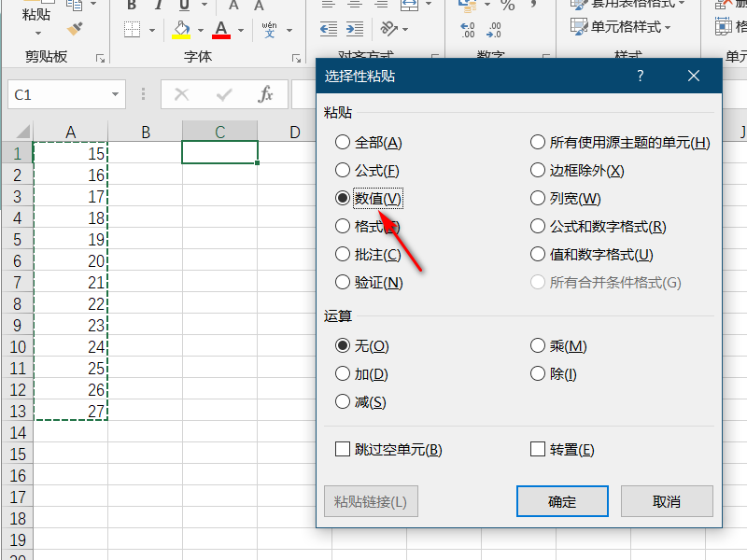Apply bold formatting with the B icon
The image size is (747, 560).
[133, 6]
